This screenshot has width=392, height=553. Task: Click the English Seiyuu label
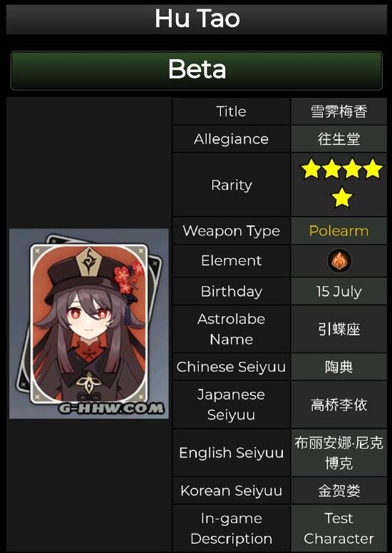[x=231, y=452]
